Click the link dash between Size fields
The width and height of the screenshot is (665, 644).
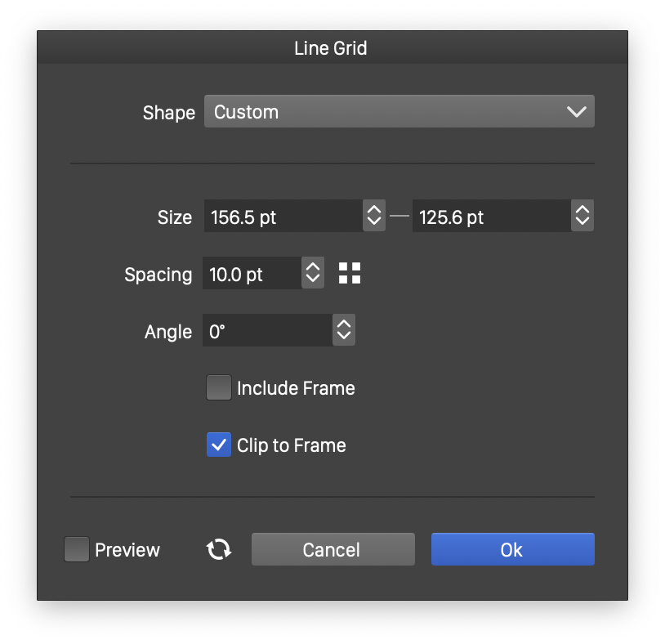(399, 217)
